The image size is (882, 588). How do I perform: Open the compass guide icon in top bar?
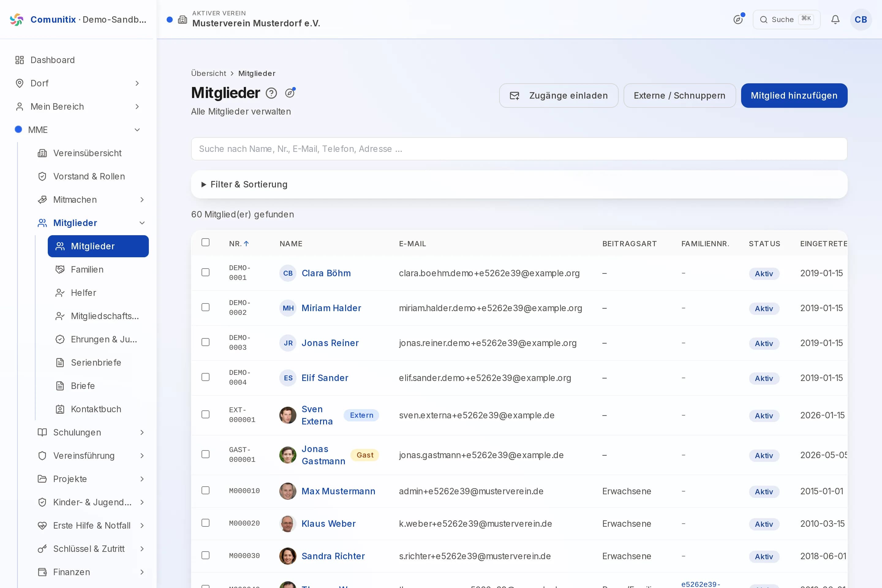[x=738, y=20]
